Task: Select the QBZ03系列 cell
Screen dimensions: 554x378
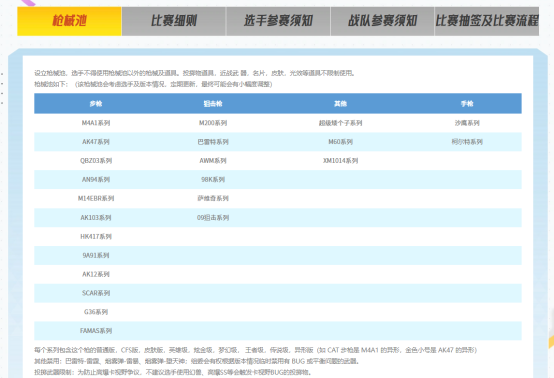Action: pyautogui.click(x=96, y=160)
